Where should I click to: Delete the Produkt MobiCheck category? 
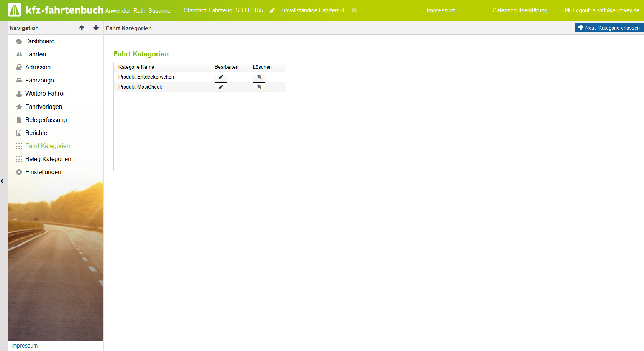coord(259,87)
